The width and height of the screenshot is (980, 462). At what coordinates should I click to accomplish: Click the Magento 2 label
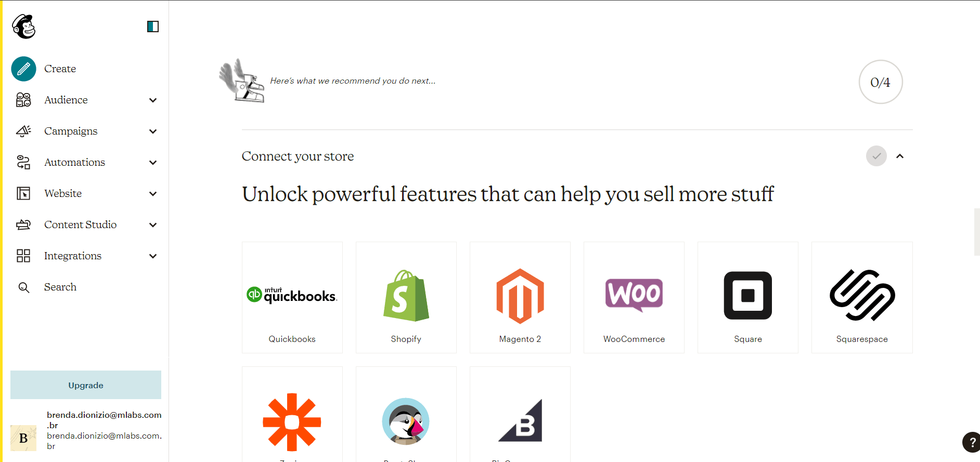coord(520,339)
